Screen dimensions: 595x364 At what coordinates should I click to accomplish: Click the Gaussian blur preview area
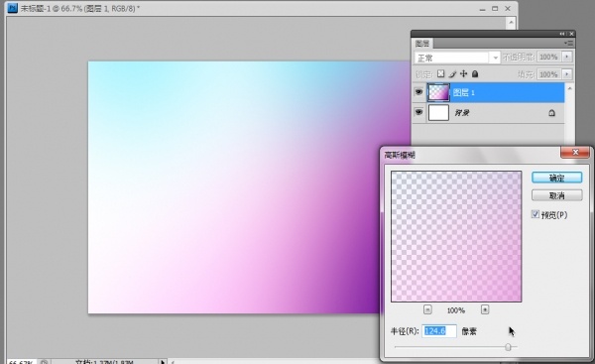point(456,236)
